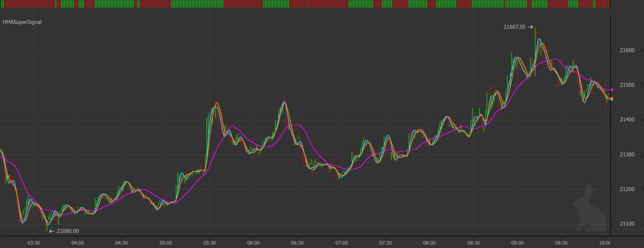Screen dimensions: 644x248
Task: Click the 04:30 time axis label
Action: click(x=122, y=243)
